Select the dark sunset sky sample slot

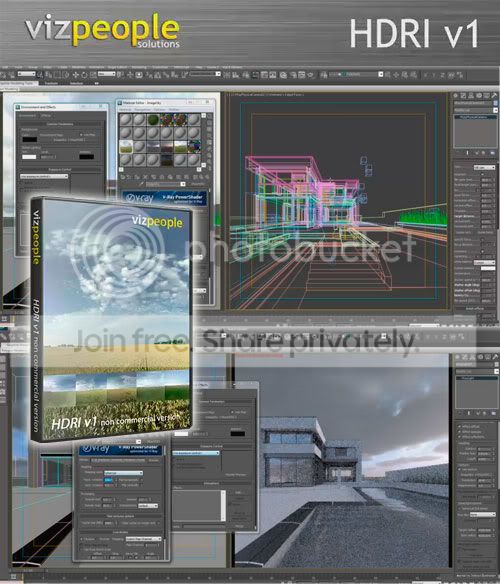tap(167, 147)
